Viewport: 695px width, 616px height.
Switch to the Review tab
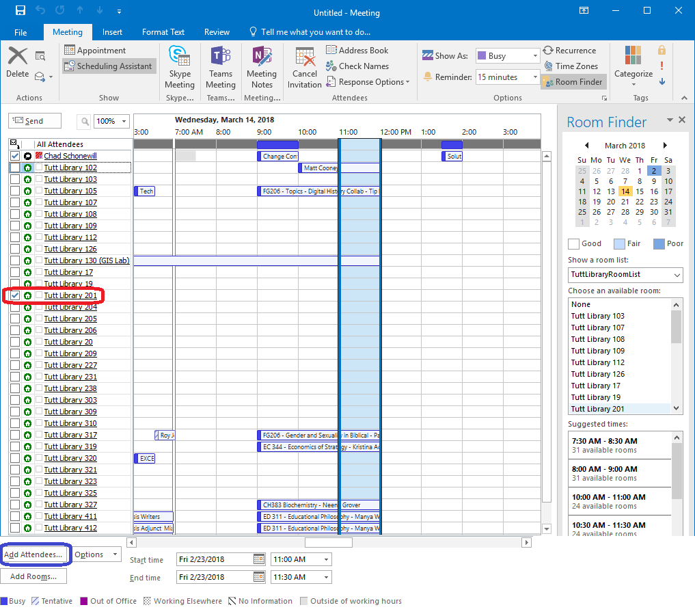(217, 32)
